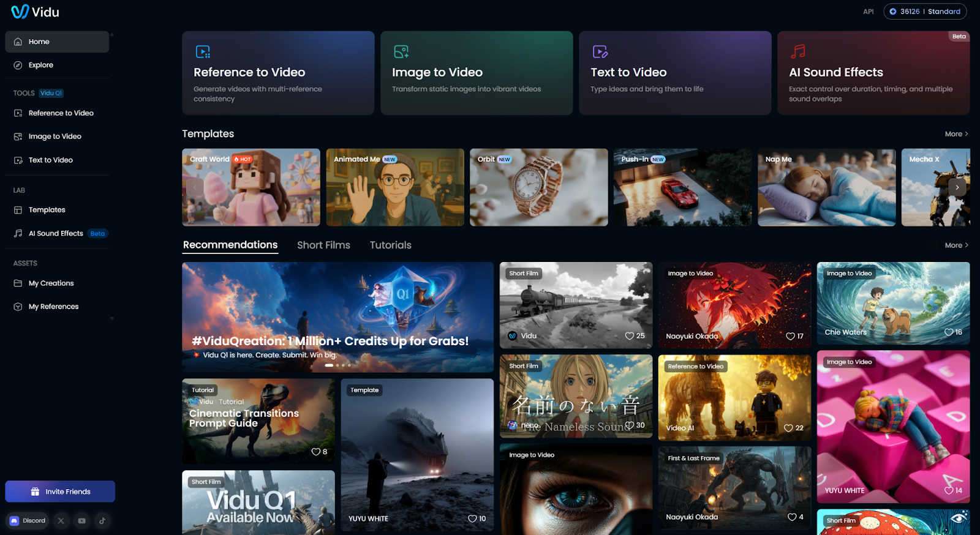980x535 pixels.
Task: Open Reference to Video tool in sidebar
Action: click(57, 113)
